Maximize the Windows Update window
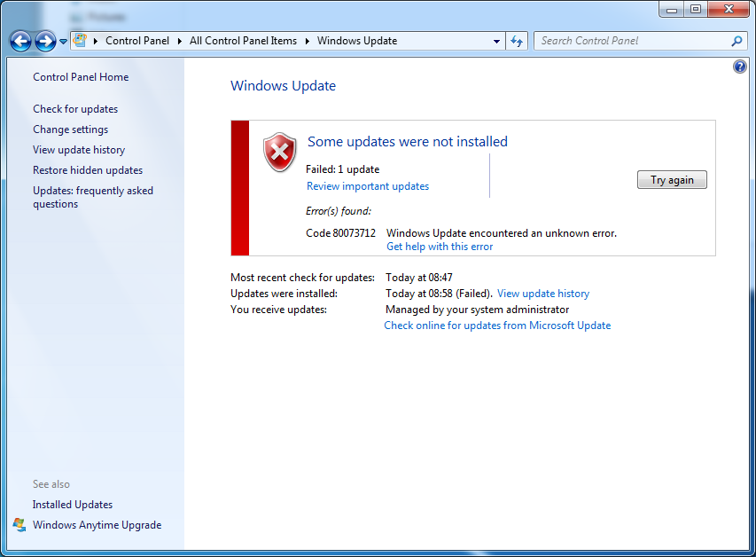Screen dimensions: 756x557 pyautogui.click(x=695, y=9)
